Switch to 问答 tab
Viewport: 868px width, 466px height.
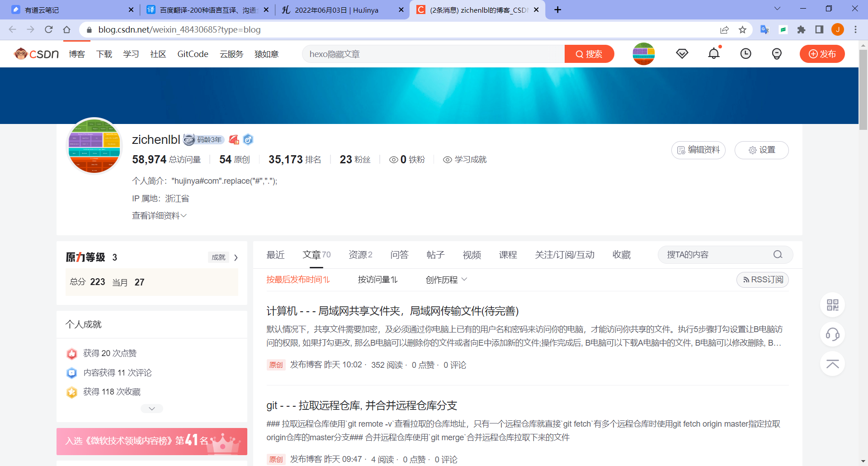399,255
